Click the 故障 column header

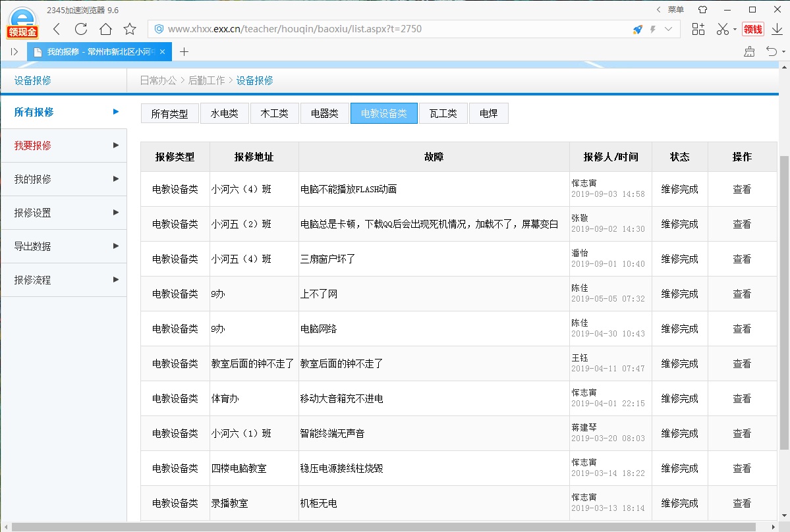click(x=434, y=157)
